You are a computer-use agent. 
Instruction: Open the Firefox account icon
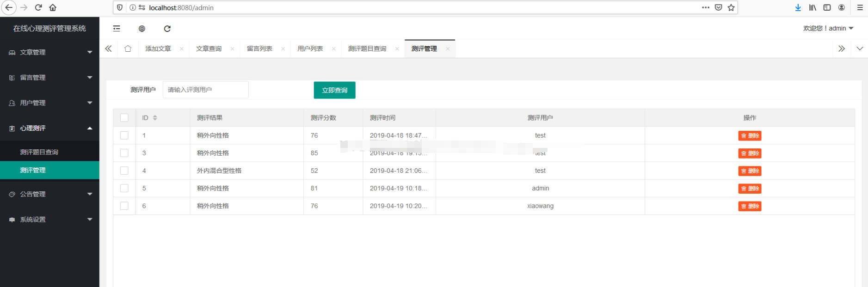tap(842, 7)
